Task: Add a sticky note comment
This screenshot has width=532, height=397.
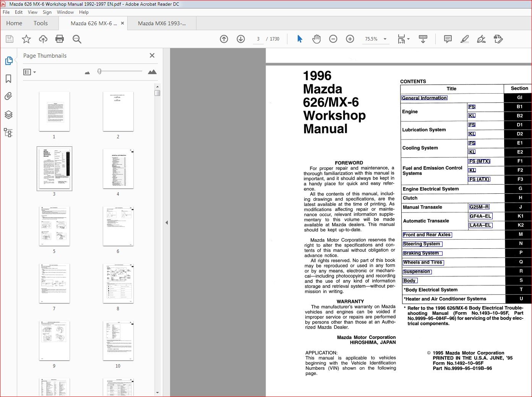Action: [x=448, y=39]
